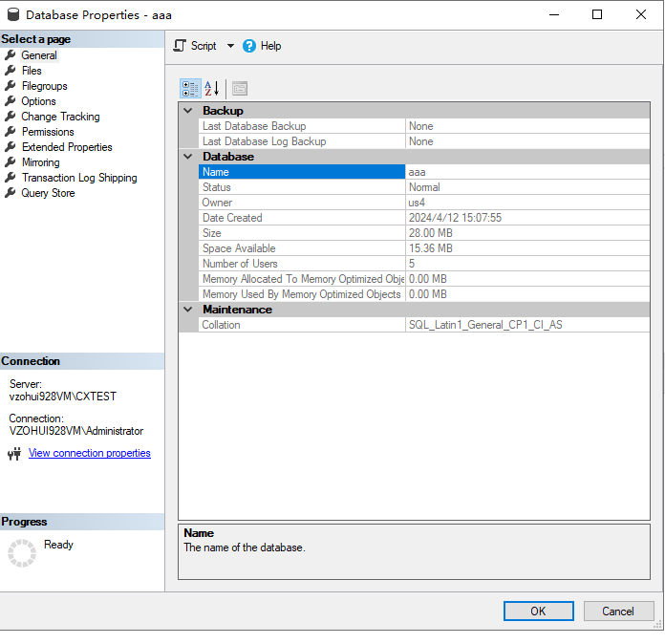
Task: Click wrench icon beside Permissions
Action: (11, 132)
